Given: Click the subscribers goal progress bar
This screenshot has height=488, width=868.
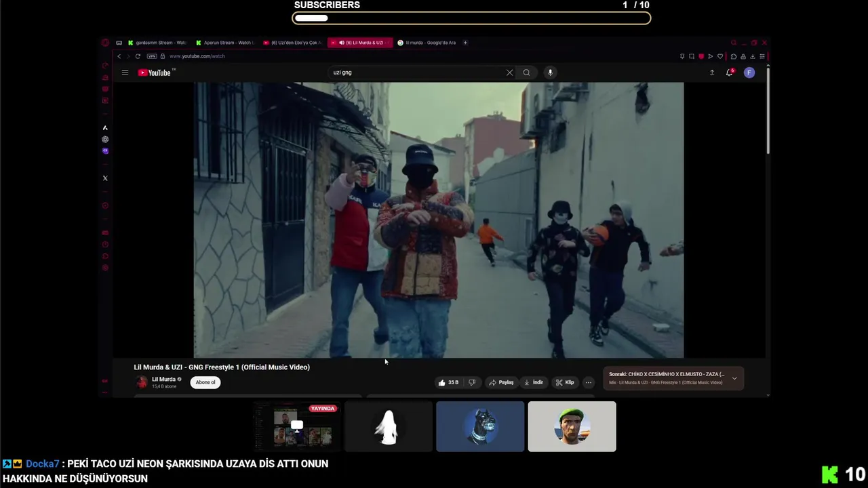Looking at the screenshot, I should point(471,18).
